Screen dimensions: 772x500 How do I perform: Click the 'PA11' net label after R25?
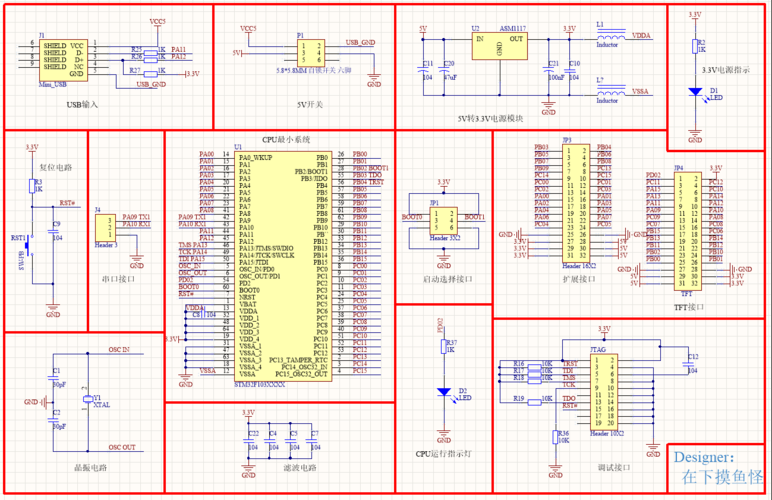coord(178,50)
